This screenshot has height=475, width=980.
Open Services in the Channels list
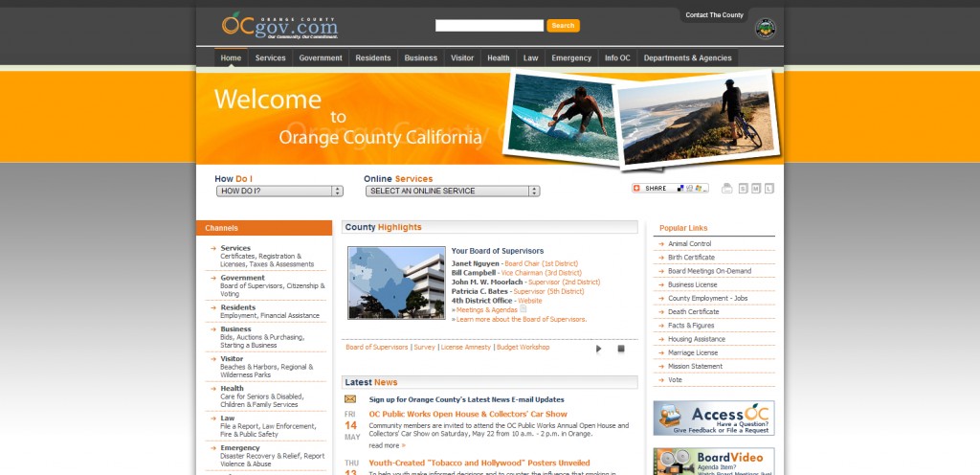pos(235,248)
